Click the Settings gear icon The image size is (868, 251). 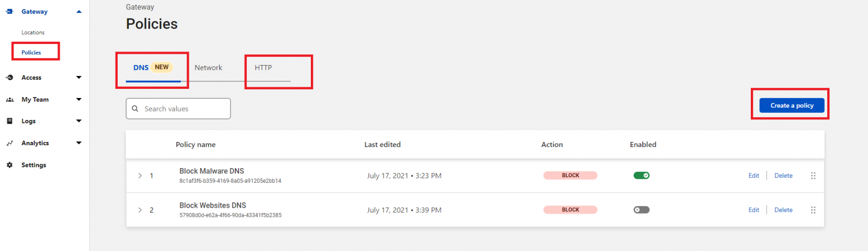pyautogui.click(x=9, y=165)
